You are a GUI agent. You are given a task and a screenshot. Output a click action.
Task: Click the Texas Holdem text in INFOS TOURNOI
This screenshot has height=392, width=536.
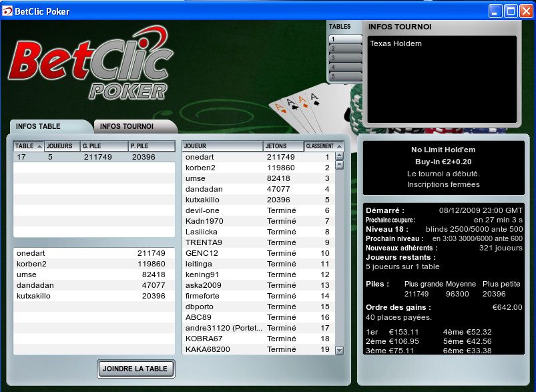coord(396,43)
